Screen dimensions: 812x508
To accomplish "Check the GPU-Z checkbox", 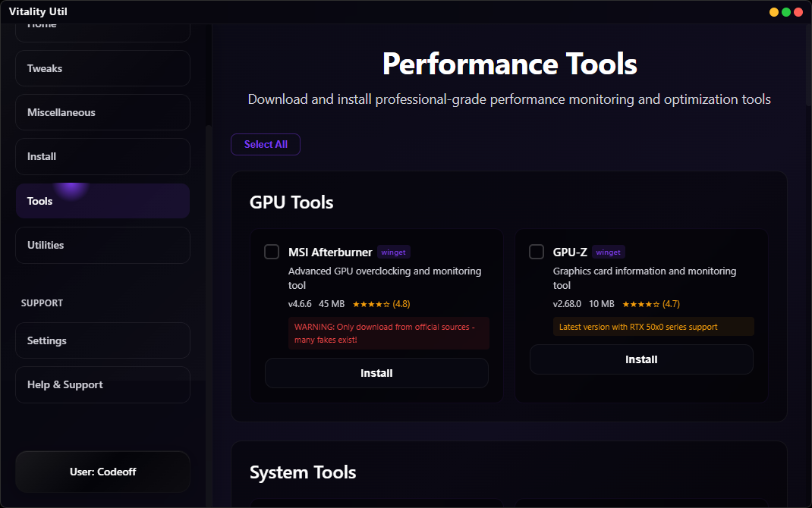I will click(537, 251).
